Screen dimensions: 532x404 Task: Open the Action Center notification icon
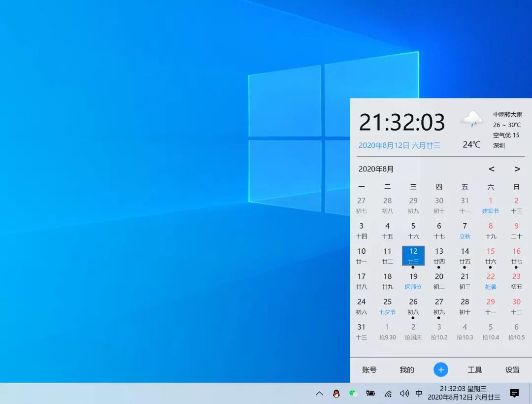514,394
